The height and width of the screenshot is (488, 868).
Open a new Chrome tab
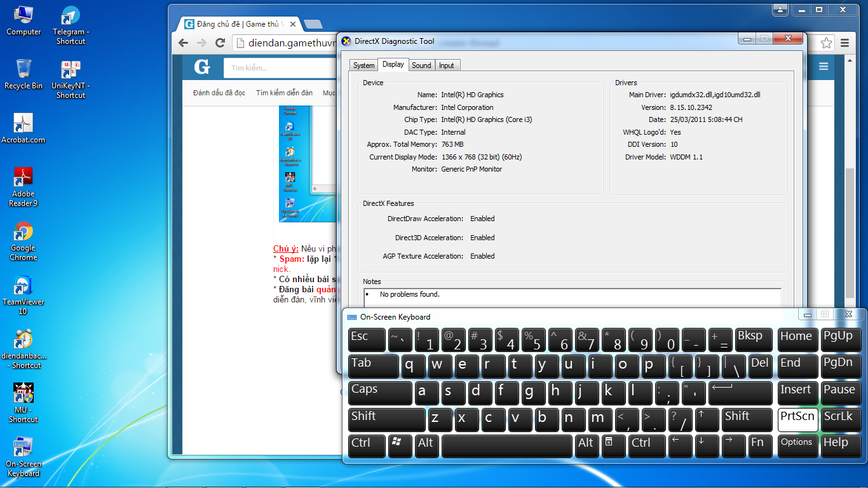click(x=313, y=24)
